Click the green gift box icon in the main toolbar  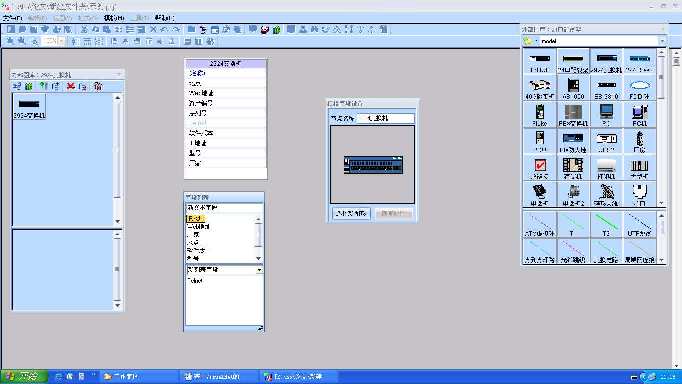pyautogui.click(x=277, y=30)
